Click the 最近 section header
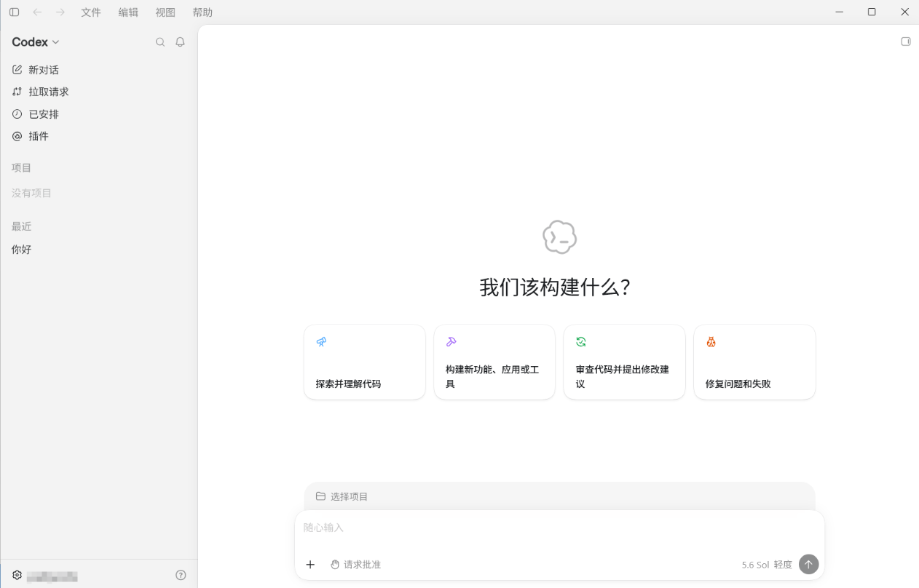The width and height of the screenshot is (919, 588). pos(22,226)
